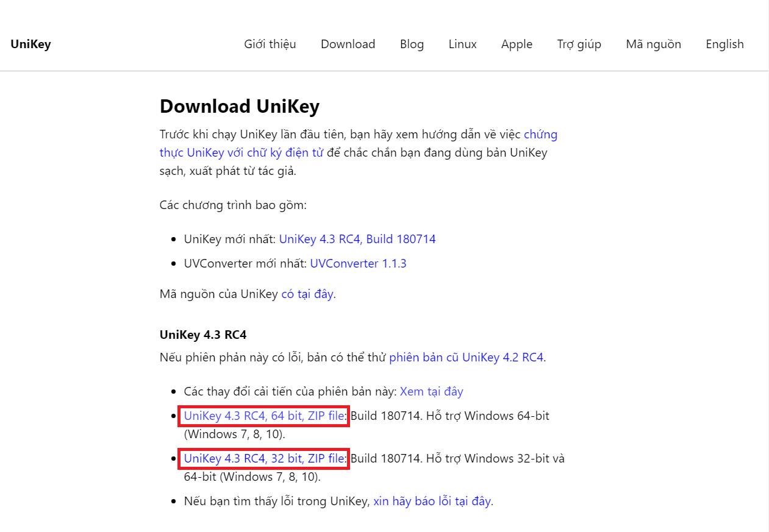Follow the 'có tại đây' source link

pos(307,294)
